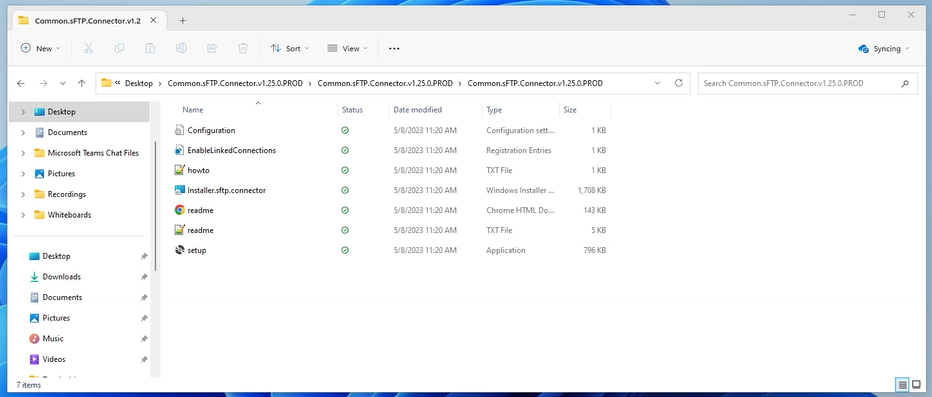Click the Copy icon in toolbar
This screenshot has width=932, height=397.
pyautogui.click(x=119, y=49)
